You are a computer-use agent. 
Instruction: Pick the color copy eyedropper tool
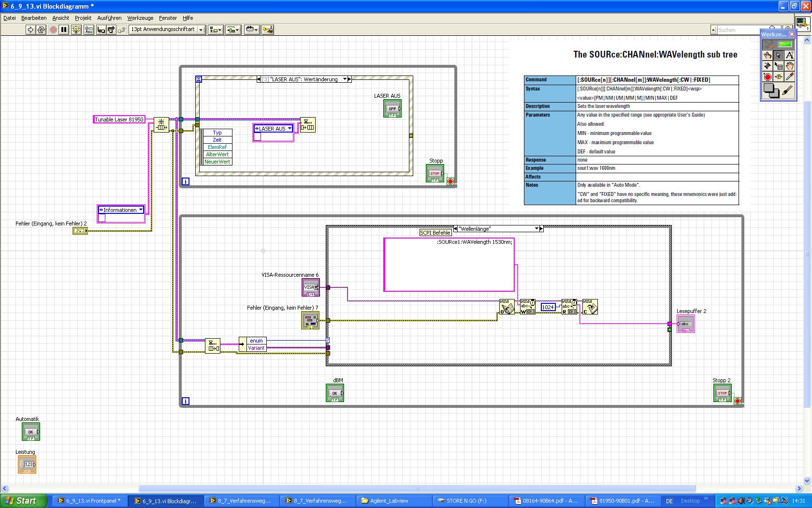[789, 77]
